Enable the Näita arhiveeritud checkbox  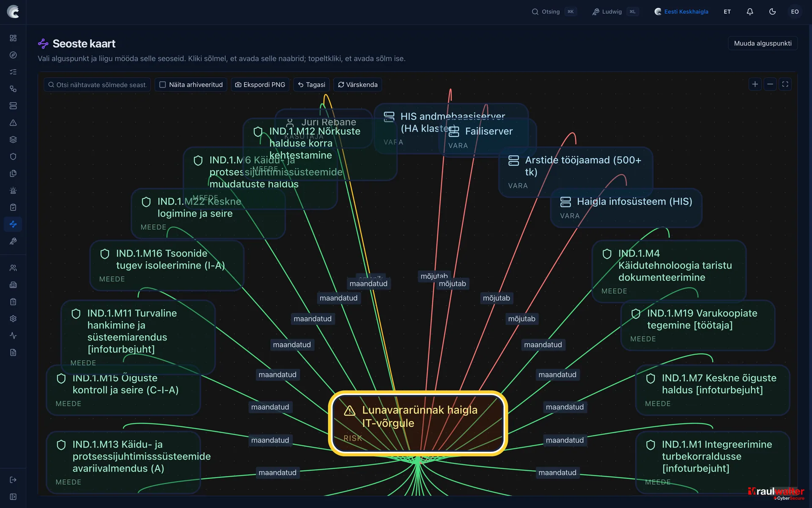point(162,85)
